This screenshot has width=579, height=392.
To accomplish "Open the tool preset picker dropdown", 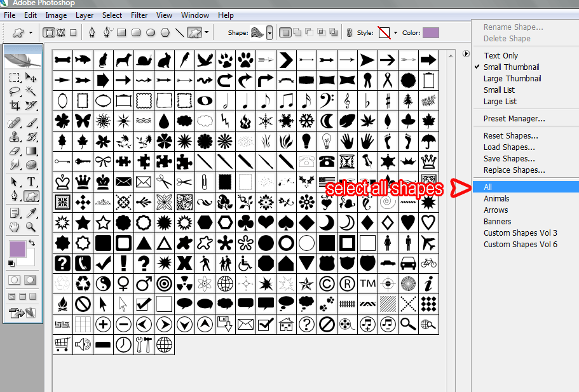I will [31, 32].
